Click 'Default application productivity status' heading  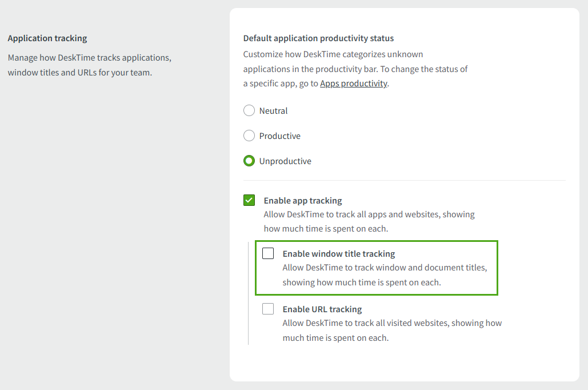(x=318, y=38)
